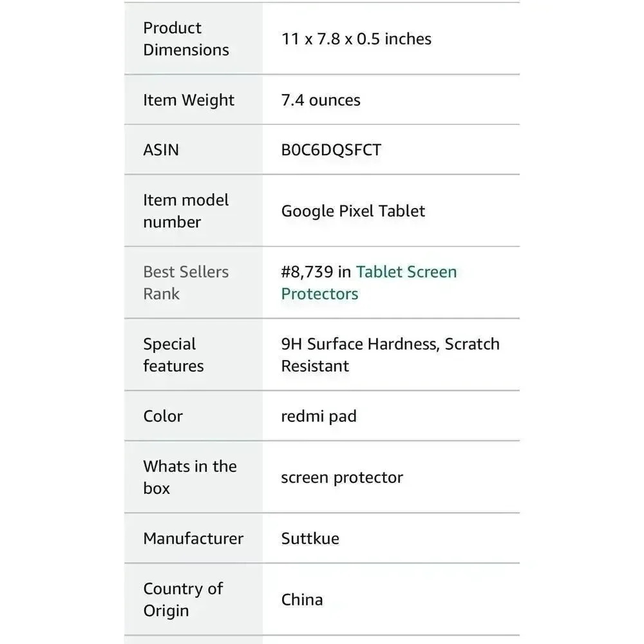Click the Best Sellers Rank label

tap(185, 283)
